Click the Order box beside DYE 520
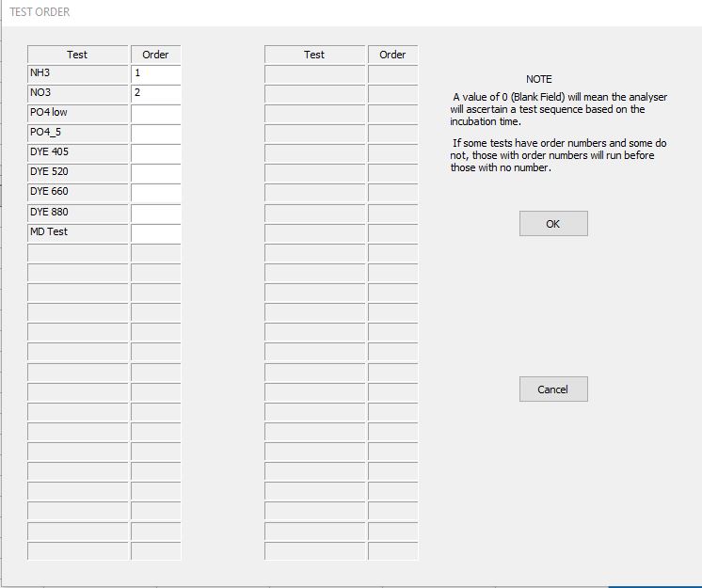 click(155, 172)
